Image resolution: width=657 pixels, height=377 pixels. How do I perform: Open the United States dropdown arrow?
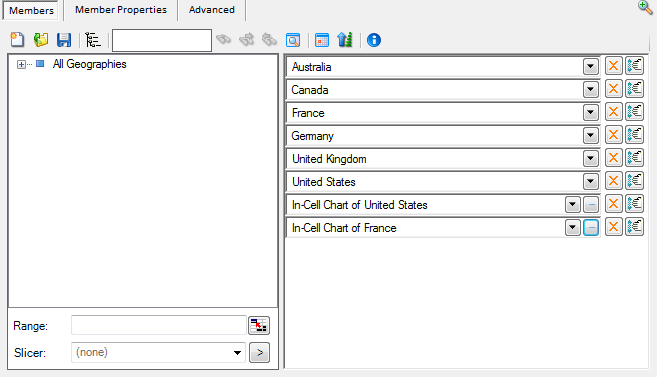tap(590, 182)
